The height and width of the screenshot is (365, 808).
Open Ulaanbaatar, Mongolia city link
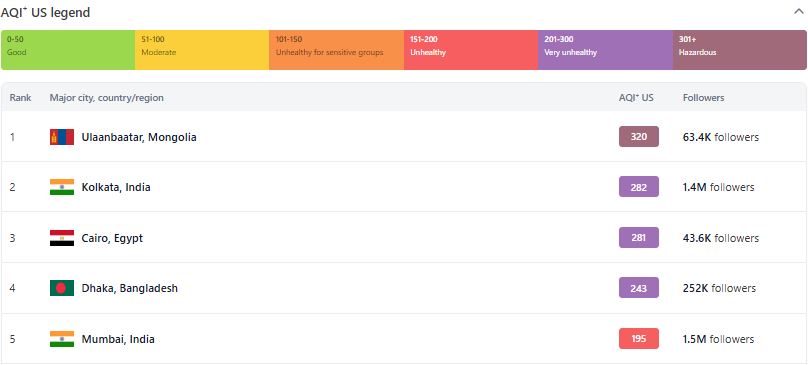pos(139,138)
